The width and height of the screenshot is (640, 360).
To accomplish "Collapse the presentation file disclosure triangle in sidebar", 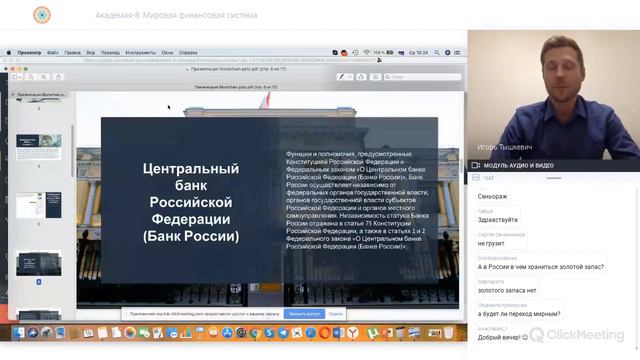I will (13, 95).
